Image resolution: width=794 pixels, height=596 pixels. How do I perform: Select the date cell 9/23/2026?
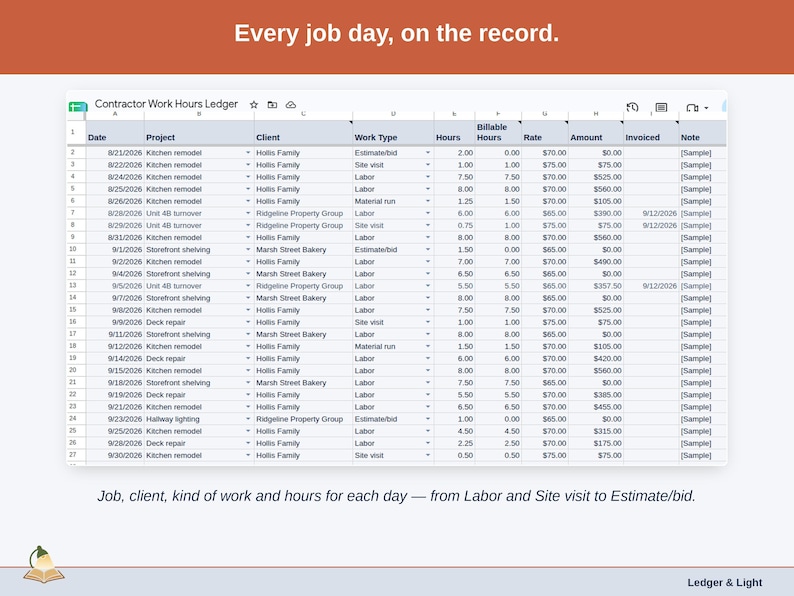point(115,419)
